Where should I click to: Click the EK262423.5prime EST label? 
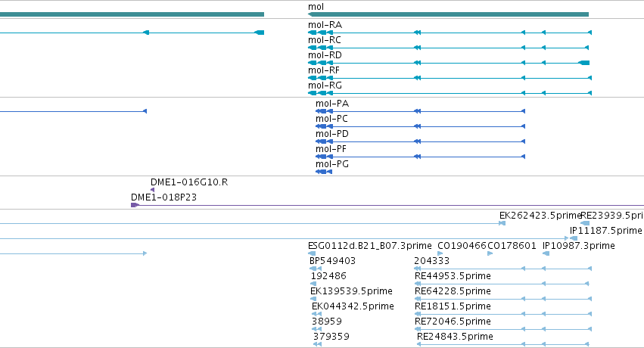540,216
